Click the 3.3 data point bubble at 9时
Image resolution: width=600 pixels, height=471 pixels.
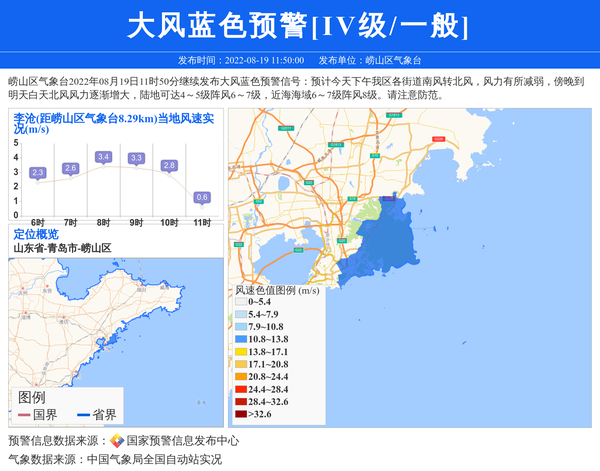136,158
